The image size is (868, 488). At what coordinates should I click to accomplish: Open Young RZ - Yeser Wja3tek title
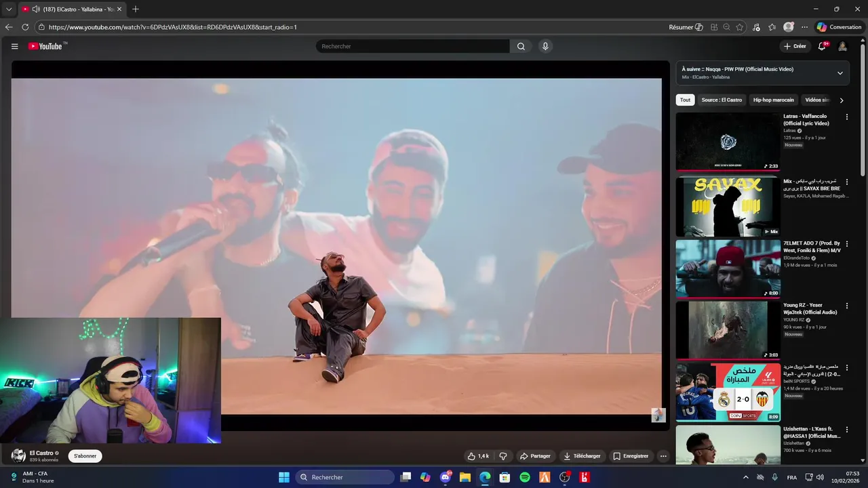coord(810,308)
